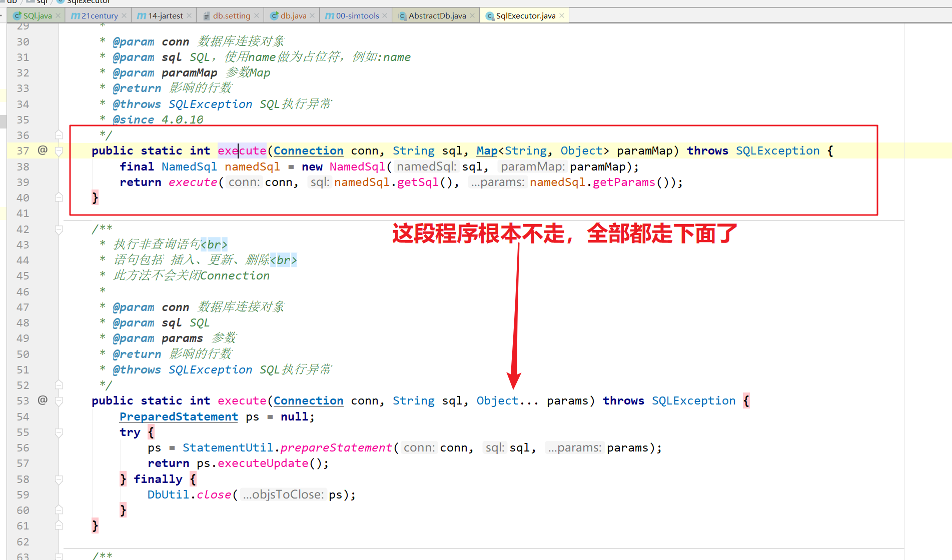Click the @ annotation gutter icon beside line 53

pyautogui.click(x=43, y=400)
